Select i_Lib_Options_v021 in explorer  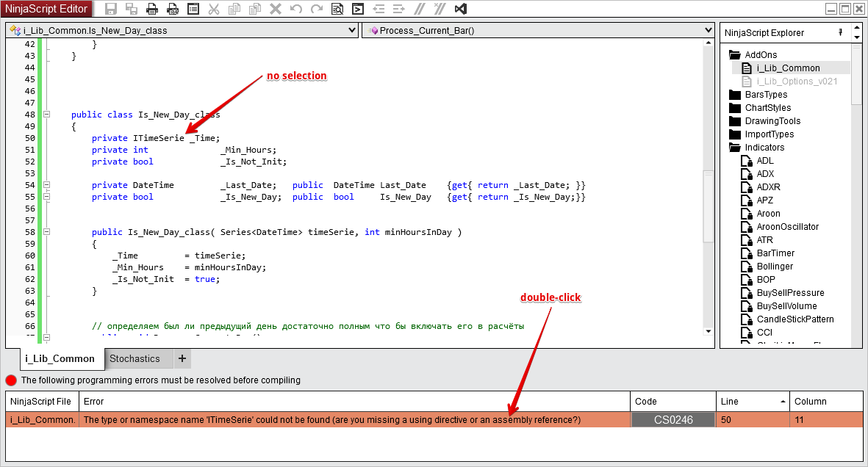797,82
